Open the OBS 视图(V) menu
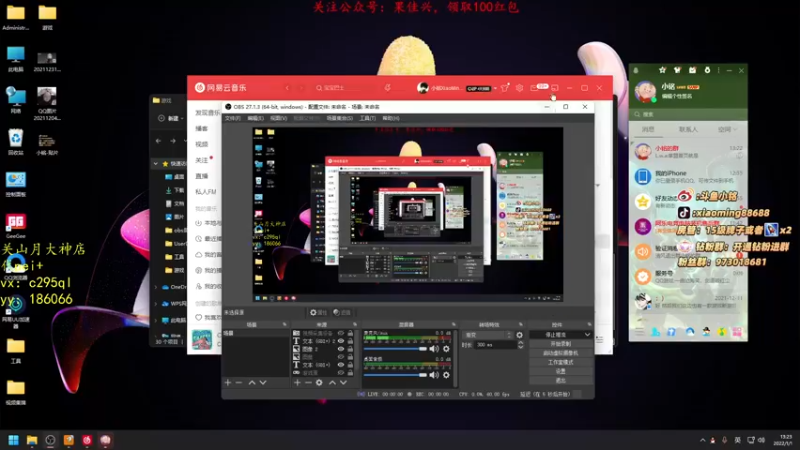This screenshot has height=450, width=800. [x=278, y=118]
